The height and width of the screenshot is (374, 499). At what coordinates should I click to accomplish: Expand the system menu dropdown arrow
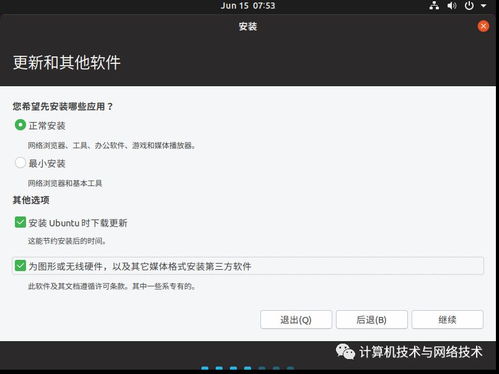[x=483, y=6]
